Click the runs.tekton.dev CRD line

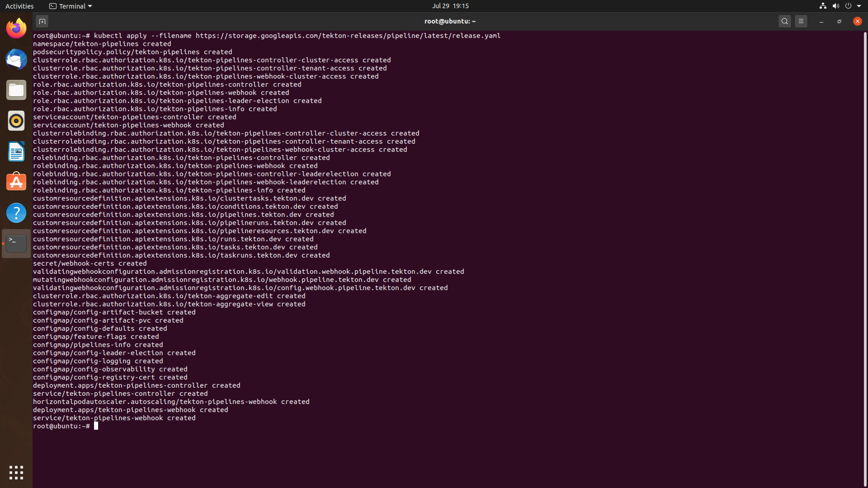pyautogui.click(x=173, y=239)
